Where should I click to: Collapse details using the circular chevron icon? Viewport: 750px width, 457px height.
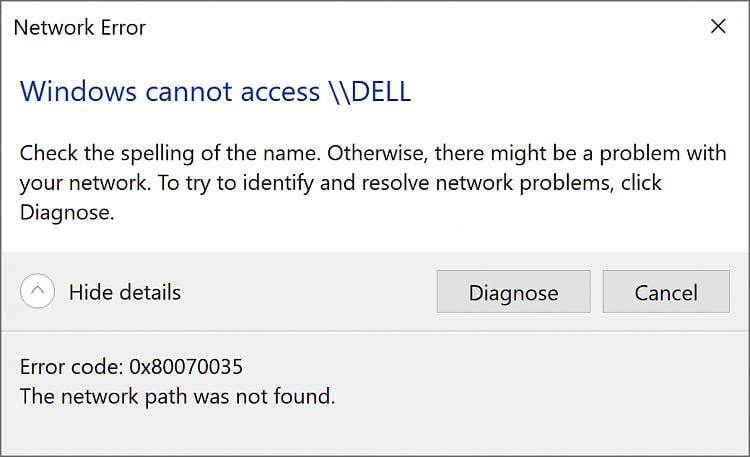tap(38, 292)
